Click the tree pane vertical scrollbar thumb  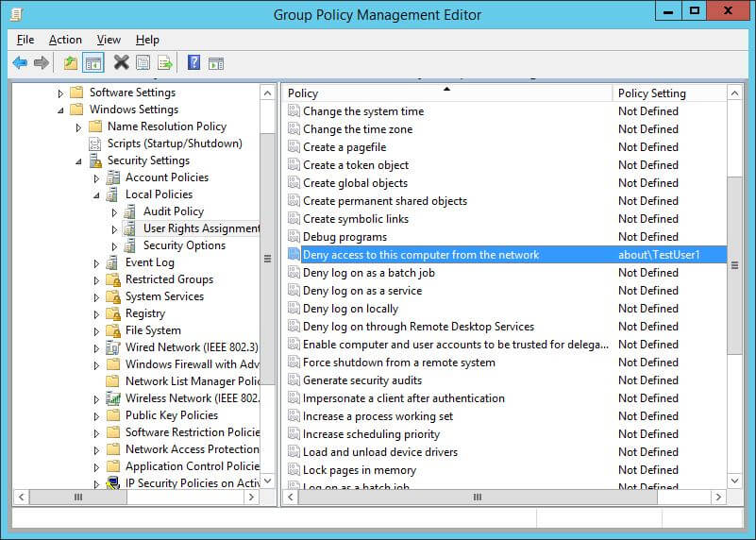[268, 259]
